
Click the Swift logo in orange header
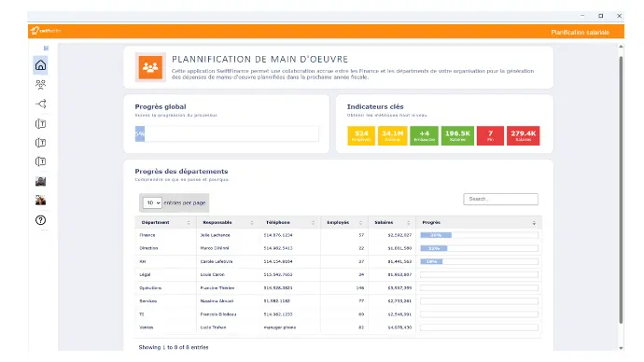46,31
